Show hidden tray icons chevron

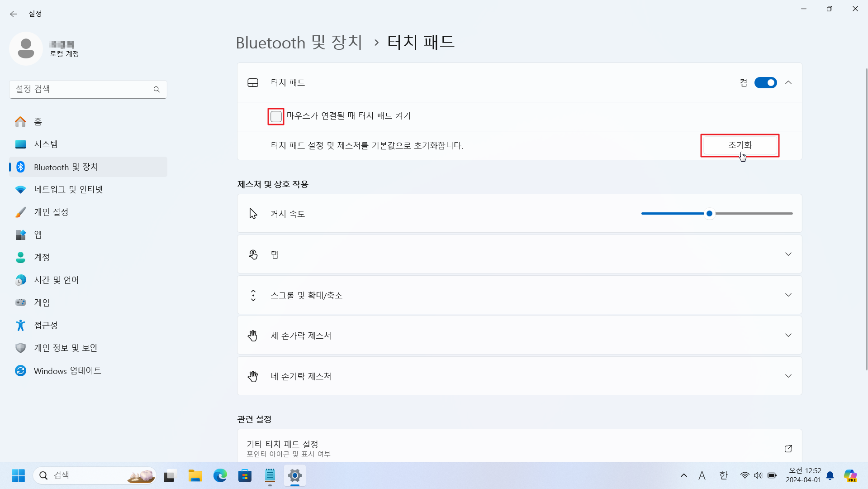pyautogui.click(x=684, y=475)
